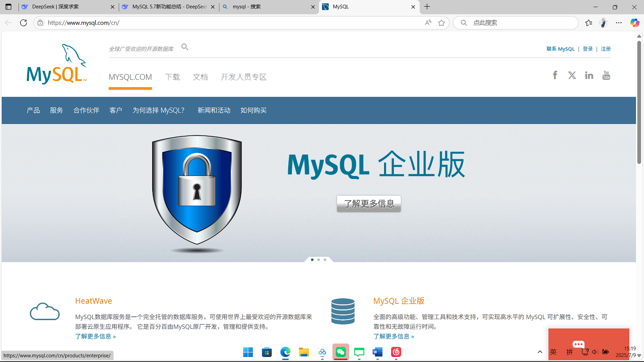Select 文档 in the MySQL navigation
Screen dimensions: 644x362
pos(200,77)
